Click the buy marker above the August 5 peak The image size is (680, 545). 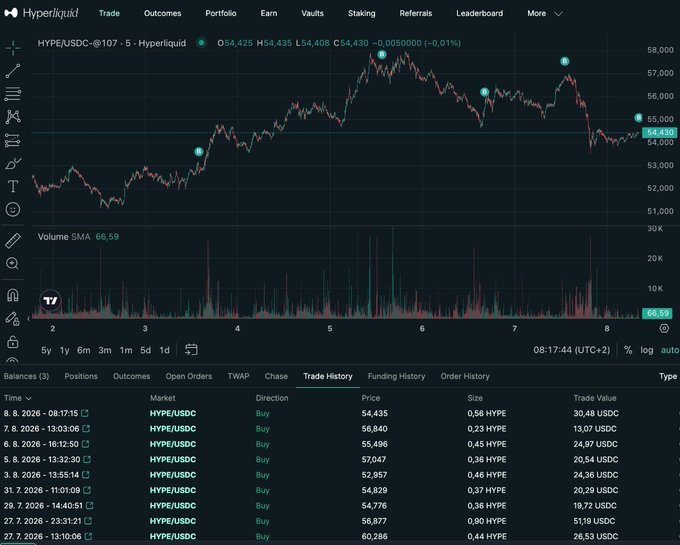(382, 55)
